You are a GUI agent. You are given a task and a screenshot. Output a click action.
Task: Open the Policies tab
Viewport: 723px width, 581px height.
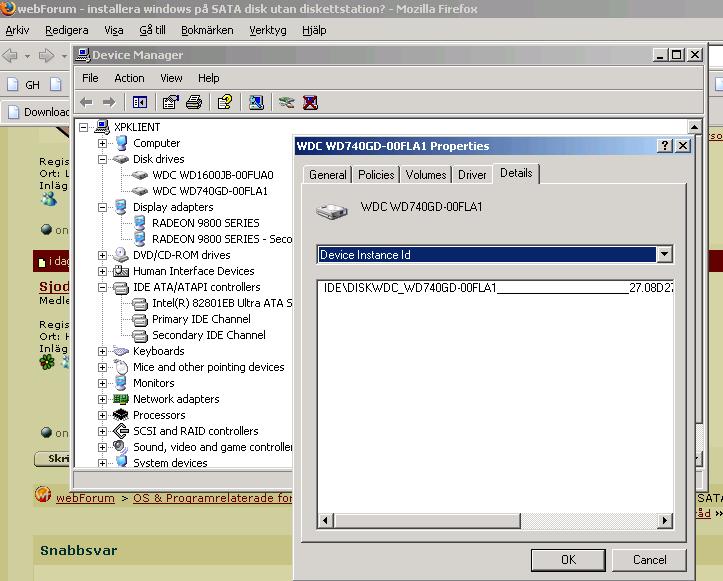click(376, 175)
